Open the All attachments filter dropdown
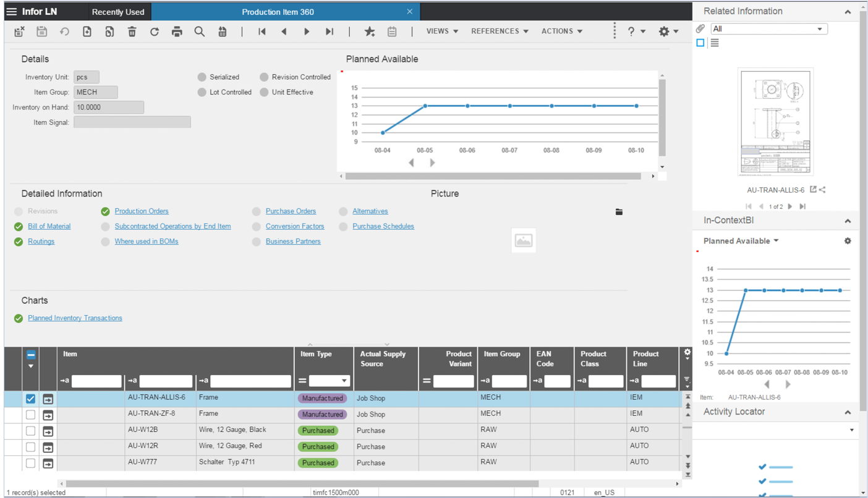This screenshot has width=868, height=498. pyautogui.click(x=768, y=29)
